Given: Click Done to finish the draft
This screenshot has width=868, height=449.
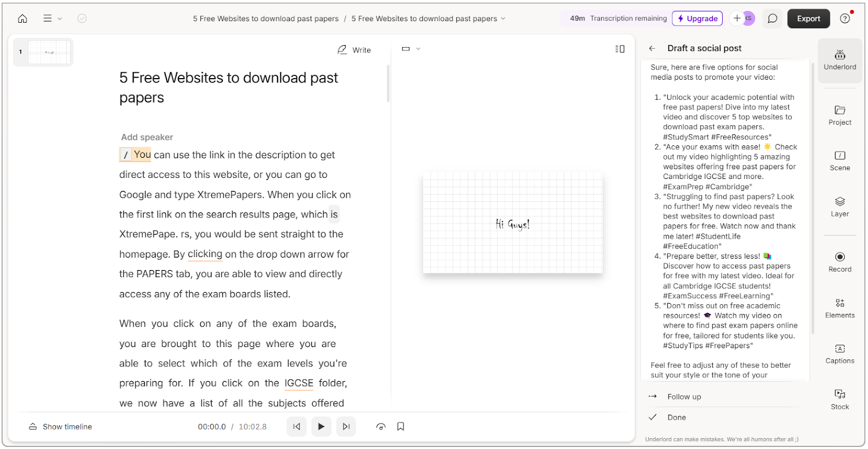Looking at the screenshot, I should pos(725,418).
